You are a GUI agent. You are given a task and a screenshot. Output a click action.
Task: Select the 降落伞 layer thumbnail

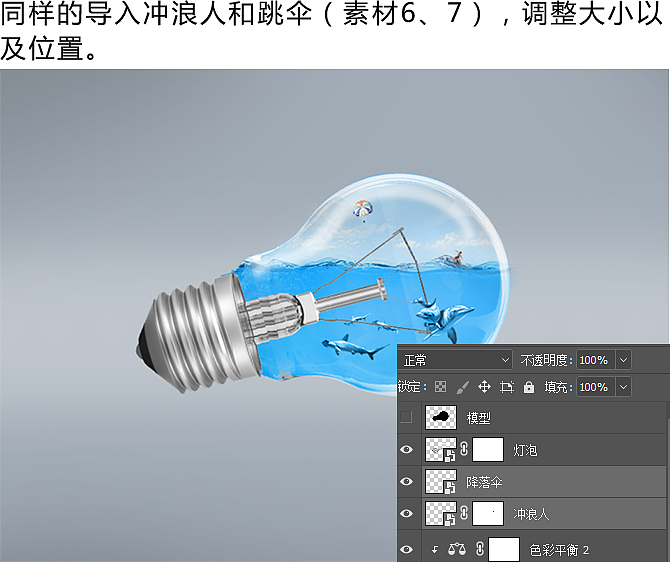441,482
